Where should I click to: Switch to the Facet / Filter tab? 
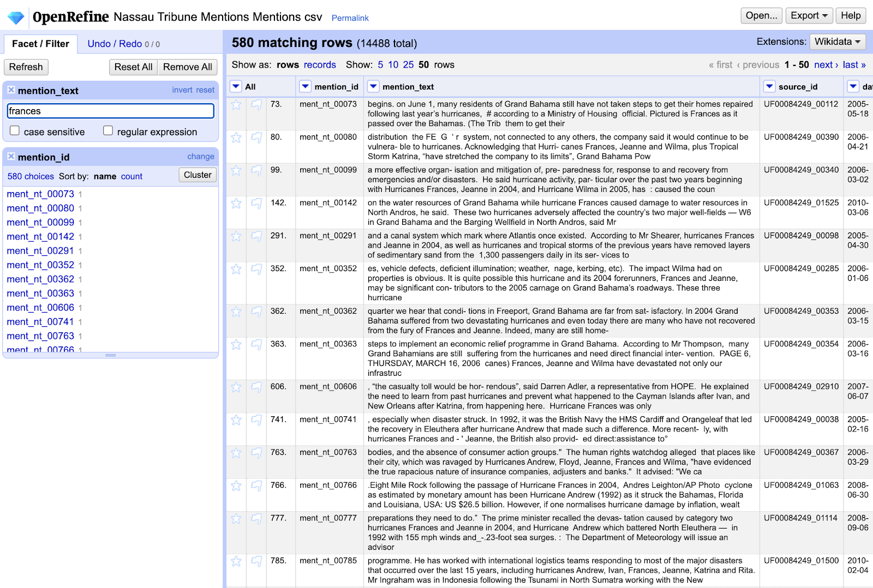(40, 44)
